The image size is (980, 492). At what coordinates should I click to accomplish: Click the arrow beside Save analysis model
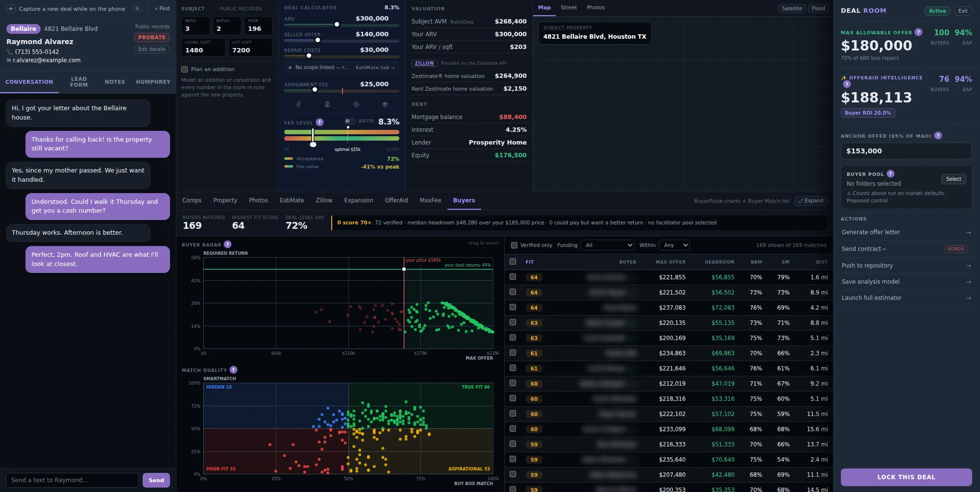pyautogui.click(x=968, y=282)
